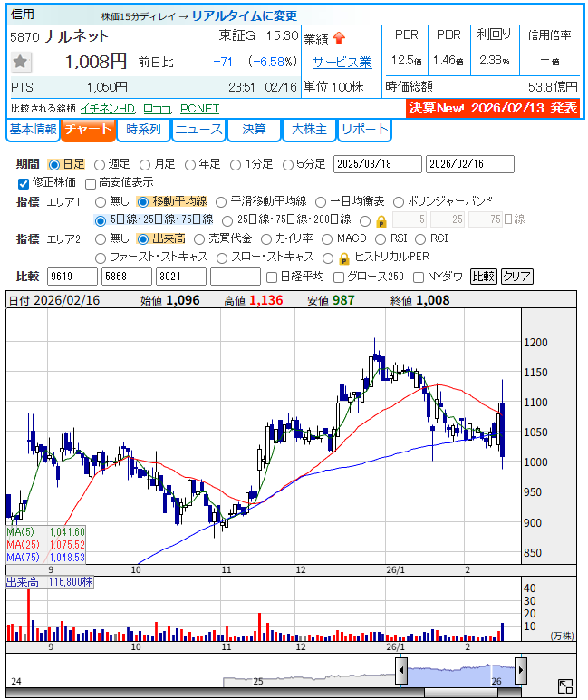Select スロー・ストキャス indicator
Image resolution: width=588 pixels, height=700 pixels.
(x=221, y=258)
